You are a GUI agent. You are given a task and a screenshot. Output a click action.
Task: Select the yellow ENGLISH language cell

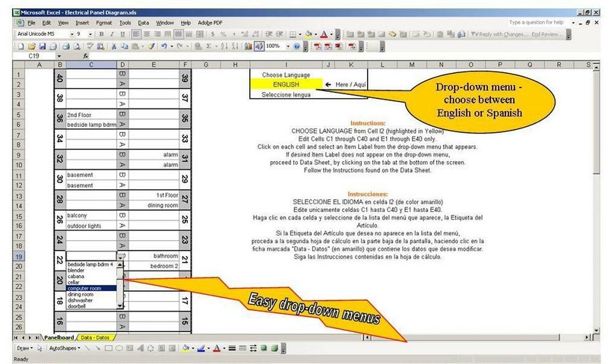pos(287,84)
